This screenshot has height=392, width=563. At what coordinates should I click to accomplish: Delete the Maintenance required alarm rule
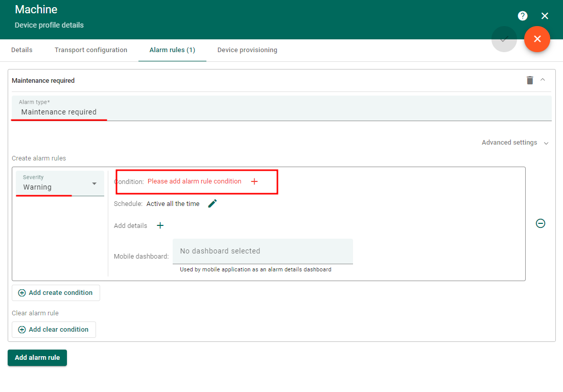click(530, 80)
